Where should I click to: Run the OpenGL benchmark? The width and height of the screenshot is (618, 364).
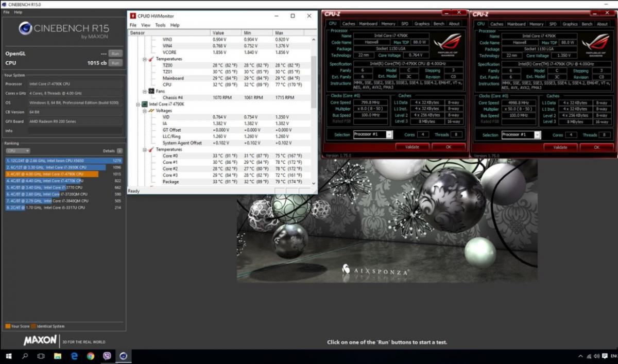(x=115, y=54)
